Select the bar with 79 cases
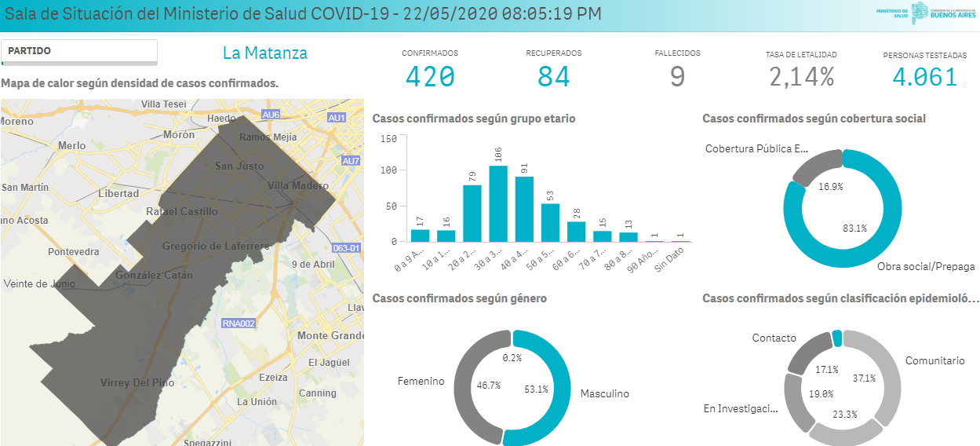The height and width of the screenshot is (446, 980). pyautogui.click(x=472, y=213)
